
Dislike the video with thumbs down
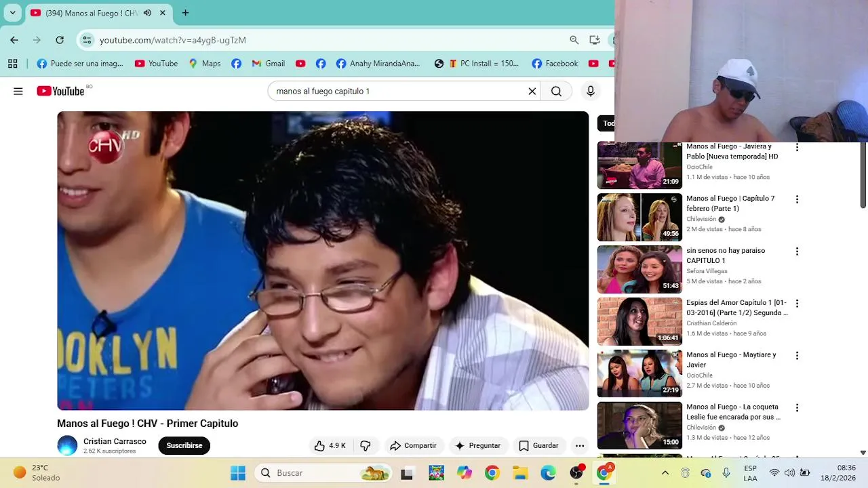(x=366, y=445)
